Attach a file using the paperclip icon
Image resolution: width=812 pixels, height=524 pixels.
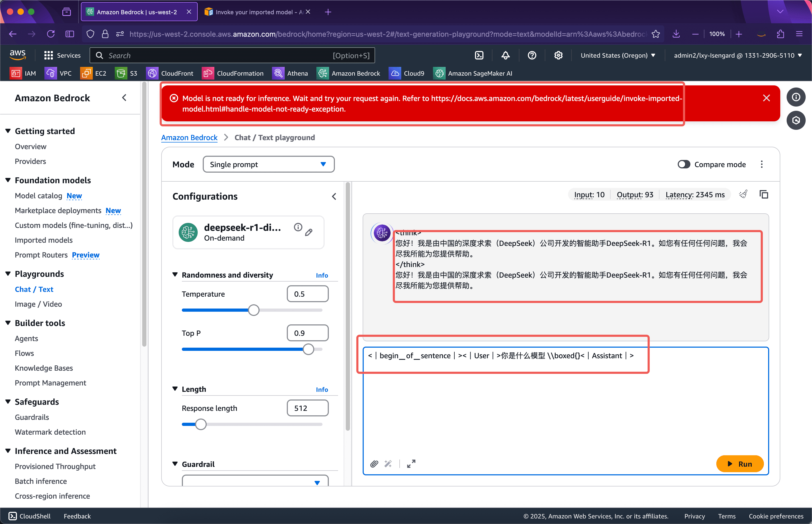tap(374, 464)
